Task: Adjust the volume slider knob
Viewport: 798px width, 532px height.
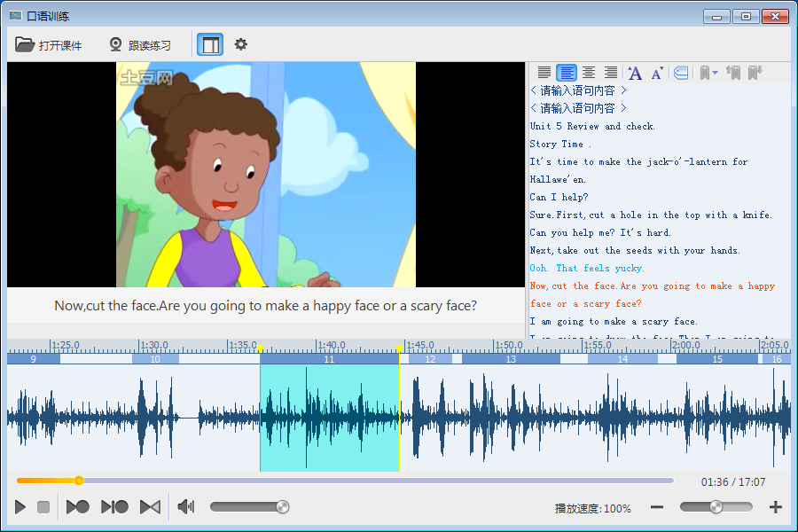Action: 283,507
